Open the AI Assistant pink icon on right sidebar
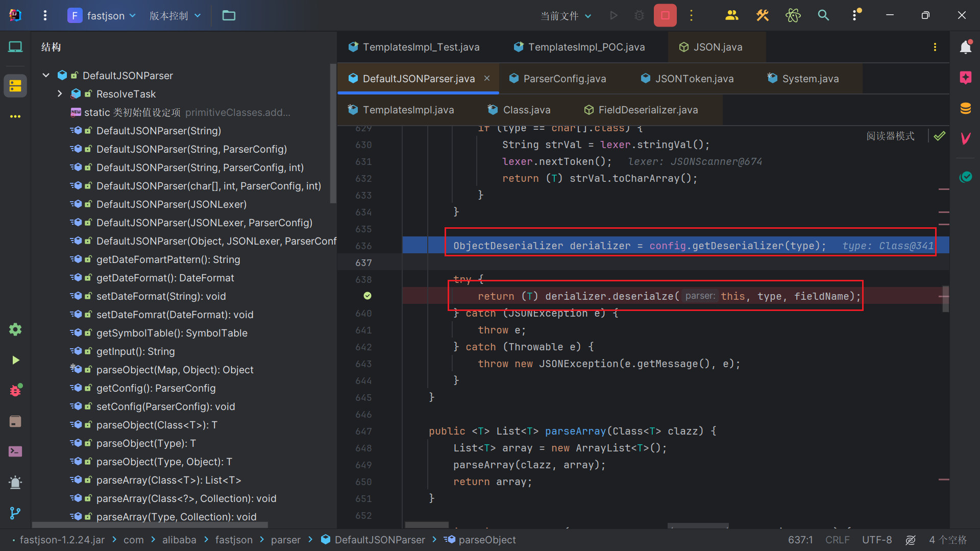 coord(965,78)
